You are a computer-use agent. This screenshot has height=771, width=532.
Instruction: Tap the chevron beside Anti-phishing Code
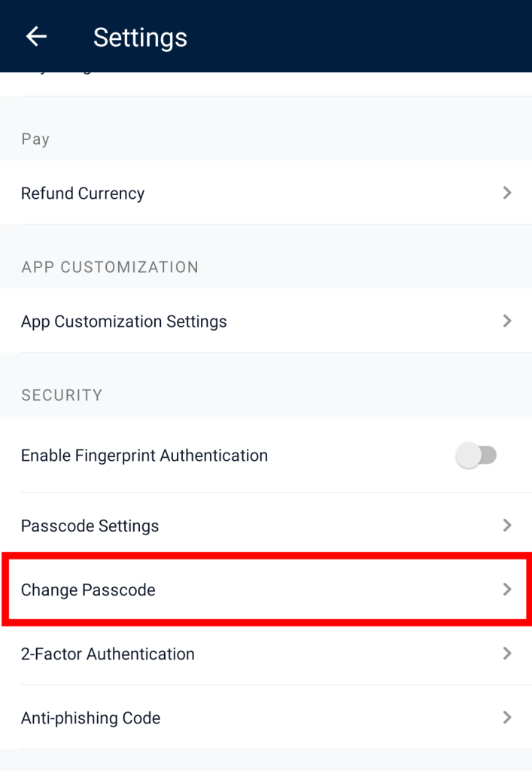pyautogui.click(x=506, y=718)
